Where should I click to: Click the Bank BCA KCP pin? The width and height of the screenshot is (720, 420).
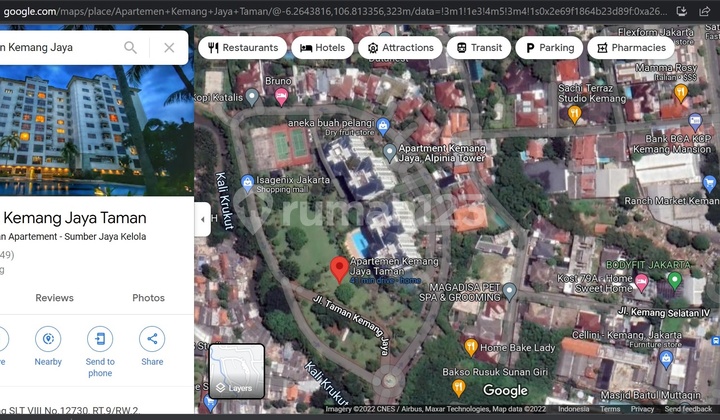tap(695, 122)
